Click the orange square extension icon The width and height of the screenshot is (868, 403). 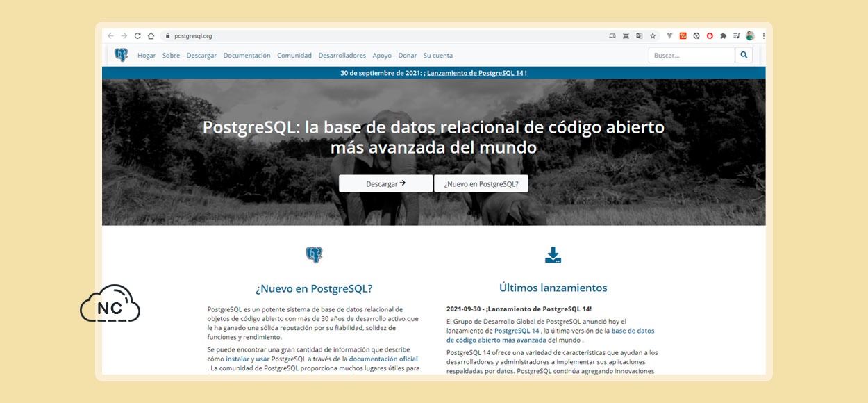point(683,35)
